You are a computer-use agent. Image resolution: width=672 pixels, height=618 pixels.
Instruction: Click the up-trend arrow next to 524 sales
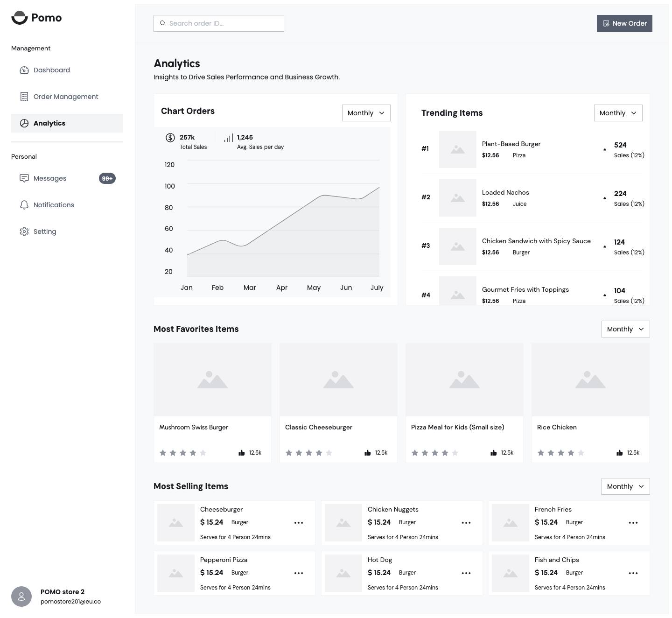605,149
